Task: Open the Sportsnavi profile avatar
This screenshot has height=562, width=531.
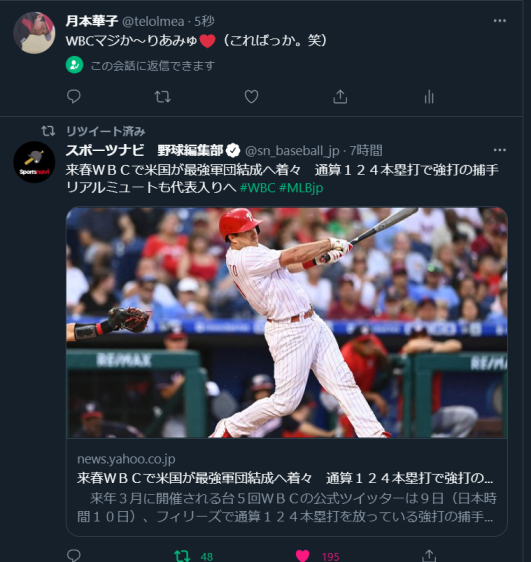Action: click(x=34, y=162)
